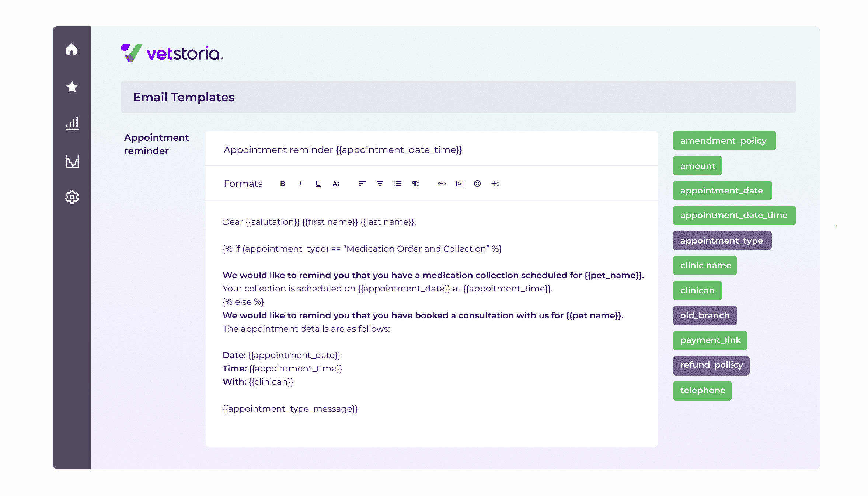
Task: Select the appointment_type variable tag
Action: [721, 240]
